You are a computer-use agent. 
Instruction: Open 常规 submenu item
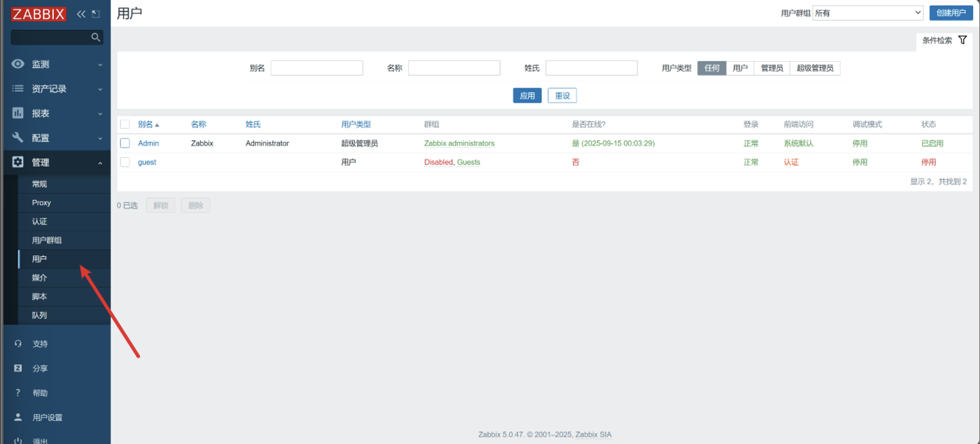point(64,184)
